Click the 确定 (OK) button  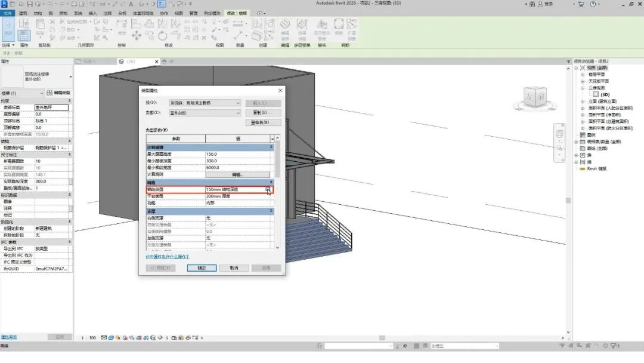(202, 268)
